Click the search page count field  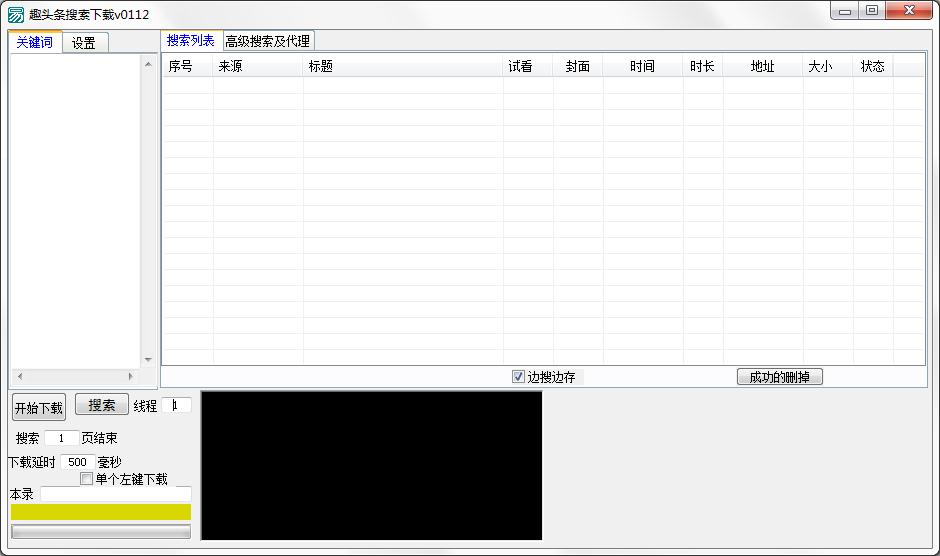(62, 438)
